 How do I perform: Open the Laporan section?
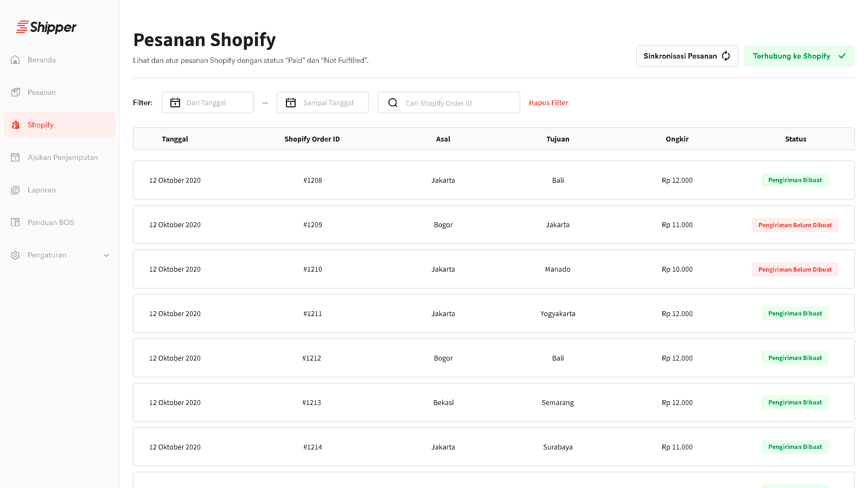60,190
